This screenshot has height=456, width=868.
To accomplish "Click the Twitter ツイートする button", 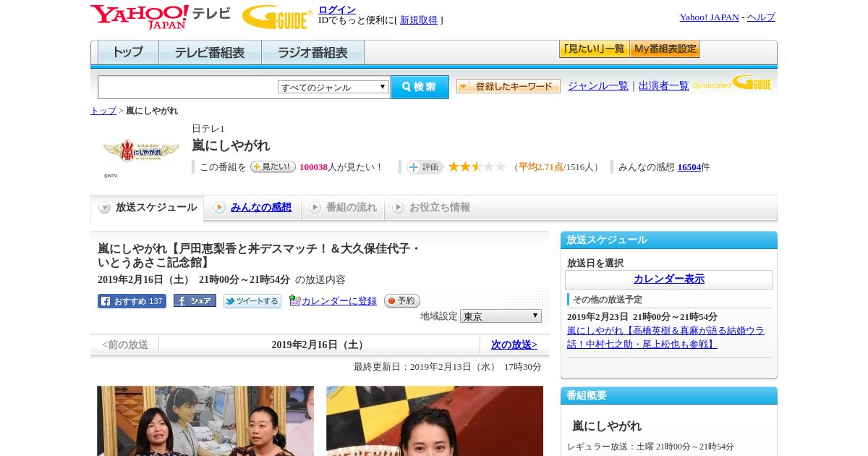I will (x=252, y=301).
